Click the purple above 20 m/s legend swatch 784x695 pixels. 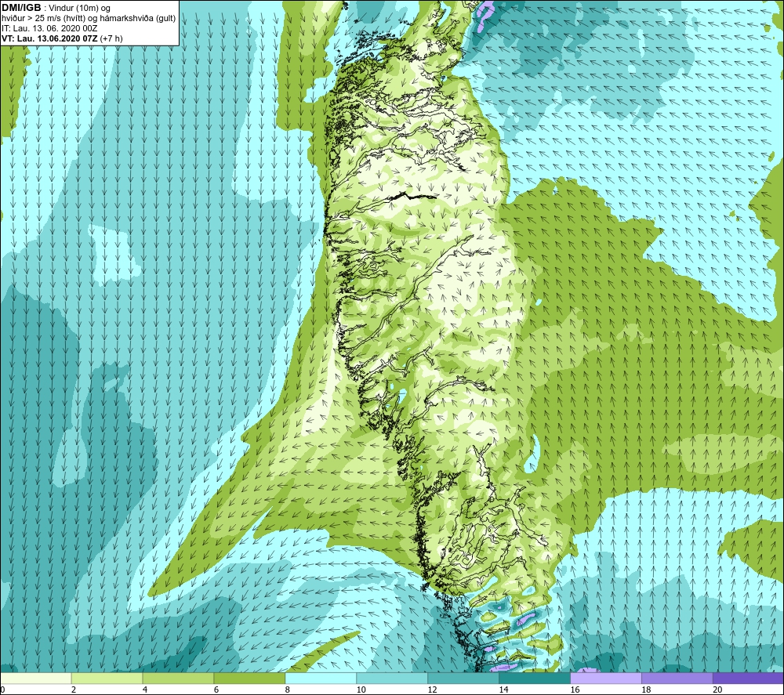point(748,678)
